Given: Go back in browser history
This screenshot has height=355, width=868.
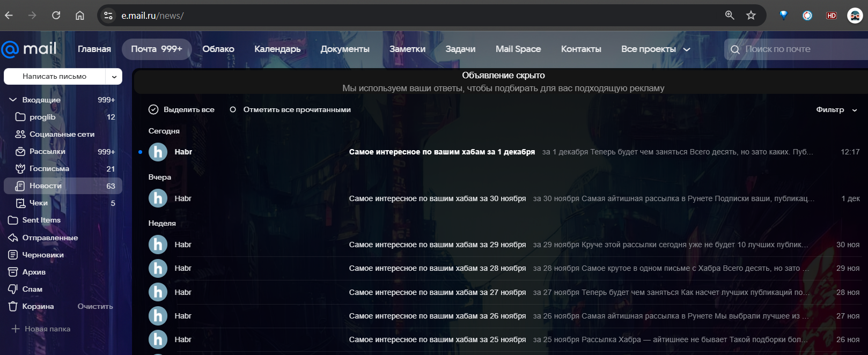Looking at the screenshot, I should (9, 16).
